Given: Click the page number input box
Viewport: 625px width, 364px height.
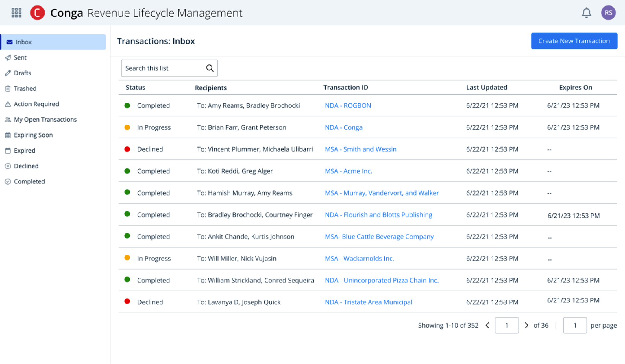Looking at the screenshot, I should 507,325.
